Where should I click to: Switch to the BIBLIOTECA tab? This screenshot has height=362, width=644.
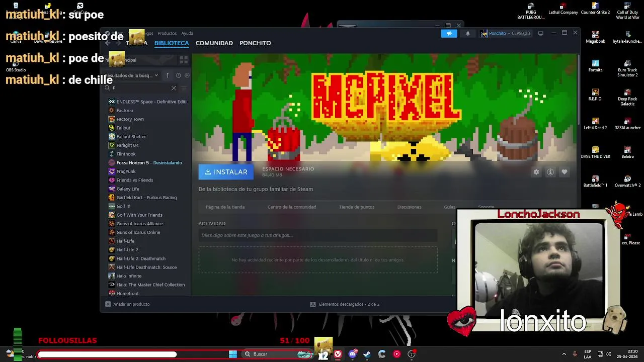[x=172, y=43]
